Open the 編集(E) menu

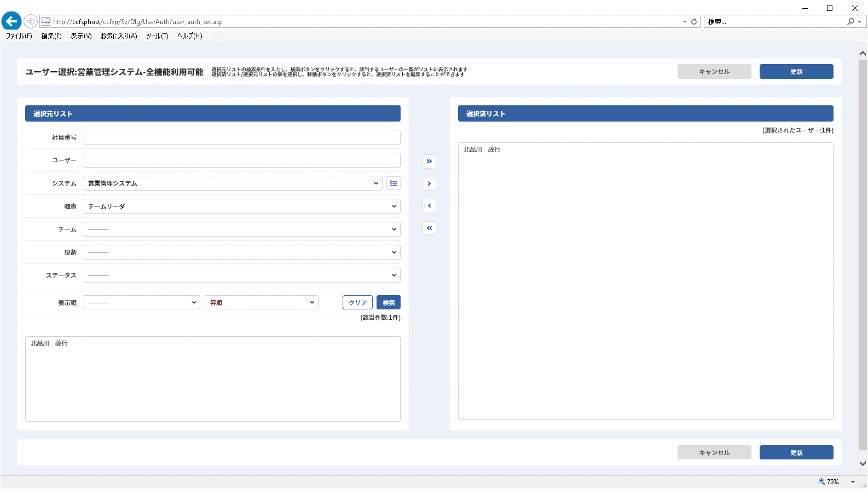click(51, 36)
